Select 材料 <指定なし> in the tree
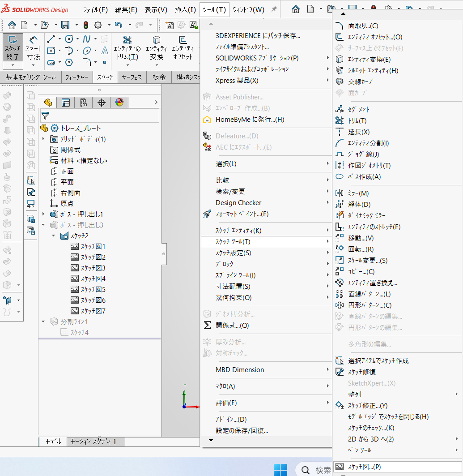The width and height of the screenshot is (463, 476). (x=79, y=161)
